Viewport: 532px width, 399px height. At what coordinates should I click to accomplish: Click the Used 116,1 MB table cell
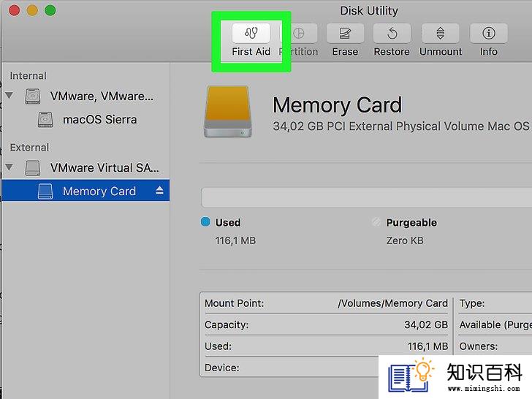tap(427, 346)
